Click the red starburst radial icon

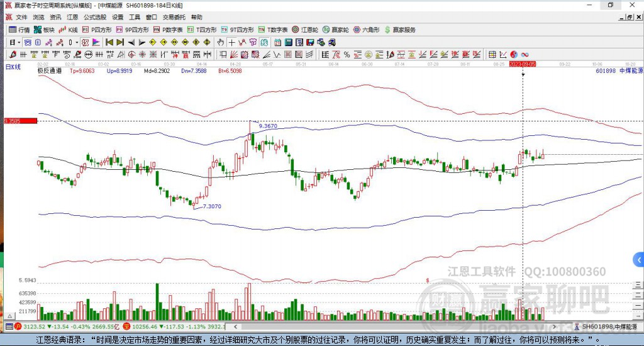click(142, 54)
